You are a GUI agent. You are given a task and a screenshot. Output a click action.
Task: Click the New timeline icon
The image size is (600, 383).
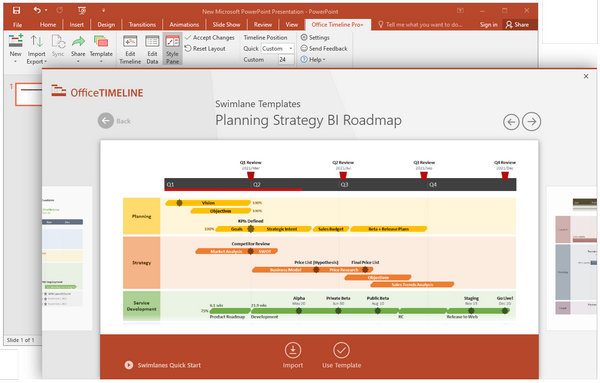tap(15, 41)
